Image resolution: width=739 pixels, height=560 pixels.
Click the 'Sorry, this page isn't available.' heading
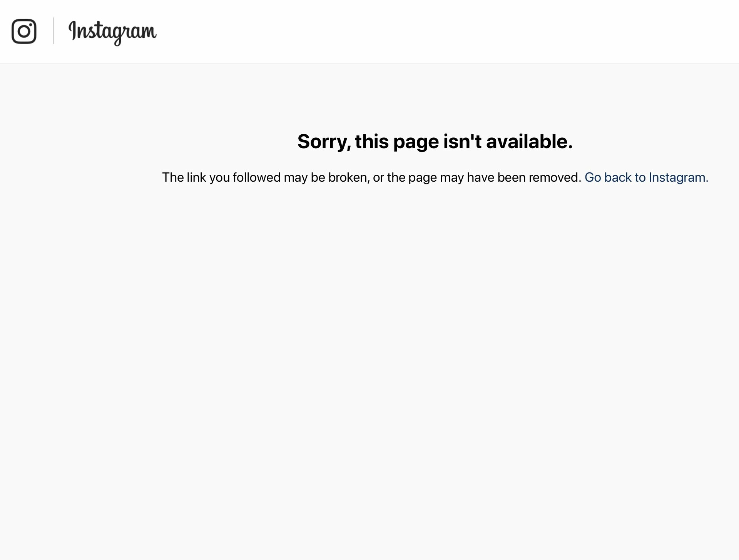coord(435,141)
